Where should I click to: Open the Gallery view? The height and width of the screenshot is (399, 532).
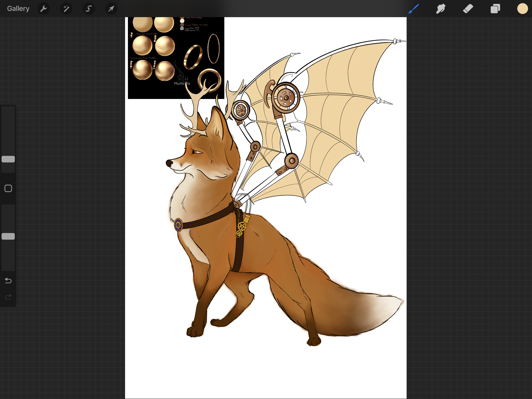[x=18, y=9]
